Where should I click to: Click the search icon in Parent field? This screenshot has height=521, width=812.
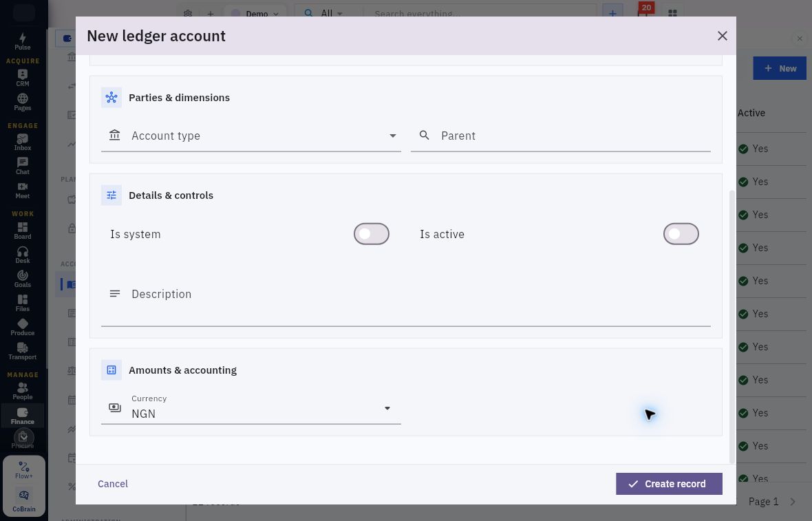click(424, 135)
